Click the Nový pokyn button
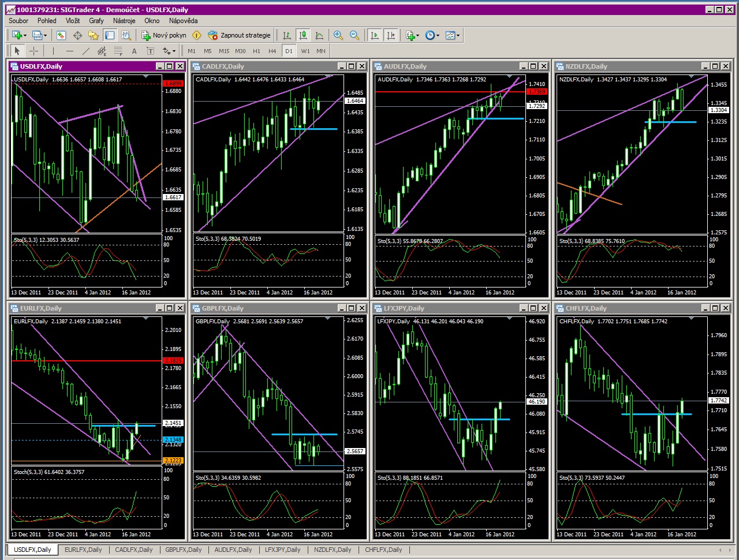This screenshot has height=560, width=739. [164, 35]
